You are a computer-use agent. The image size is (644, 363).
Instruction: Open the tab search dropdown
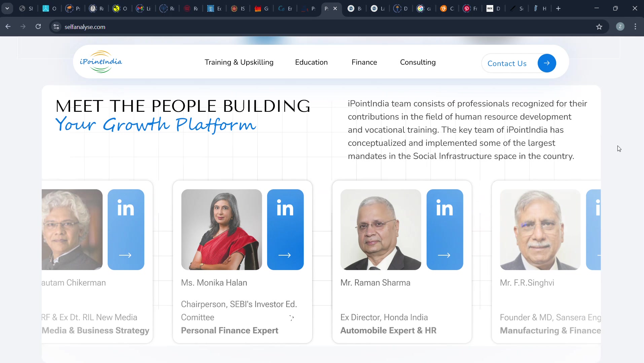point(7,8)
